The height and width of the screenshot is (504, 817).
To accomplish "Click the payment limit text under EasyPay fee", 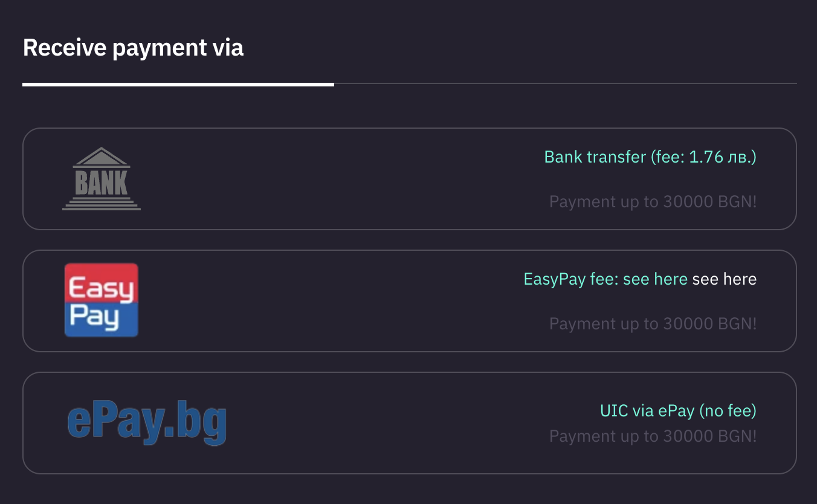I will 653,323.
